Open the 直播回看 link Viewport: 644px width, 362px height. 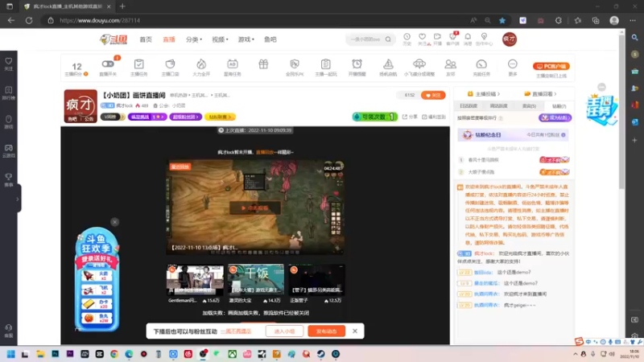click(540, 94)
